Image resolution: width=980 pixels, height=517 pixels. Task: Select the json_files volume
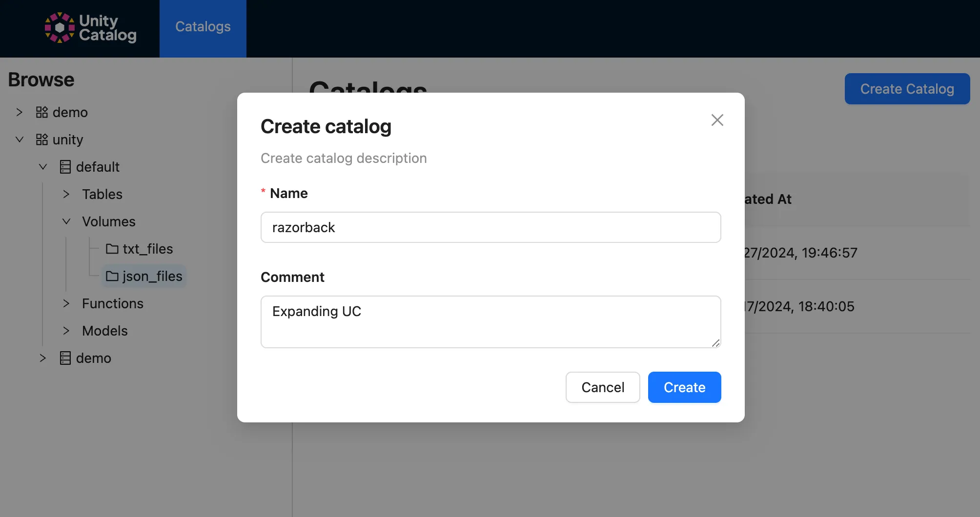[x=151, y=276]
